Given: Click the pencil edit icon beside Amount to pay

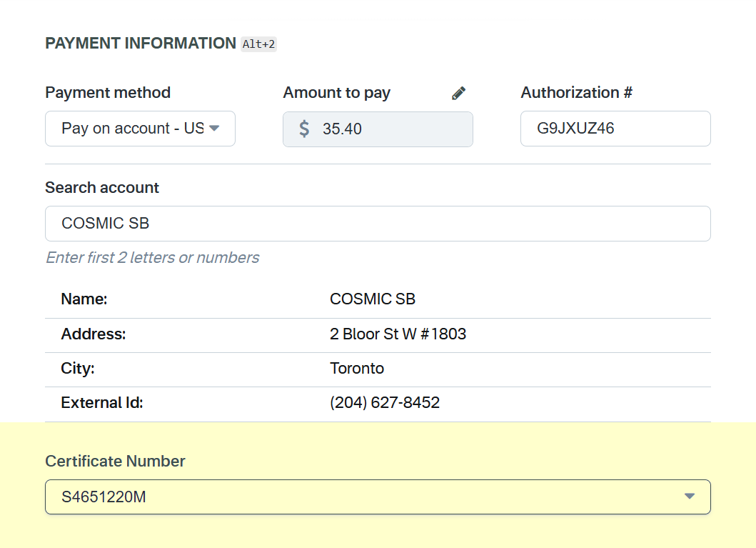Looking at the screenshot, I should pos(458,94).
